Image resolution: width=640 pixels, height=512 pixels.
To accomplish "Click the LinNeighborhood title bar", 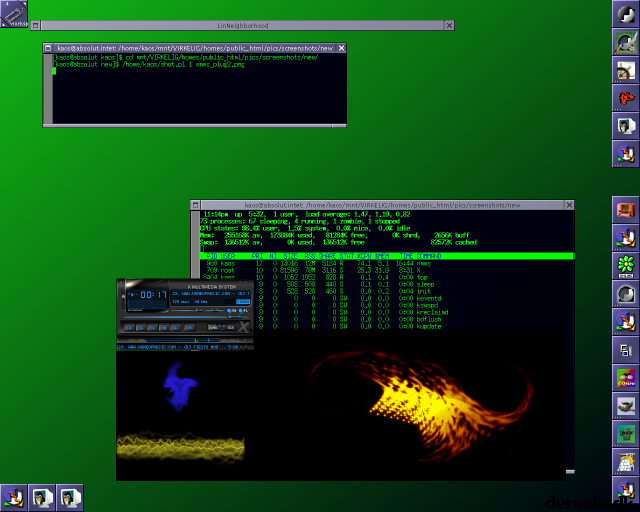I will click(242, 25).
